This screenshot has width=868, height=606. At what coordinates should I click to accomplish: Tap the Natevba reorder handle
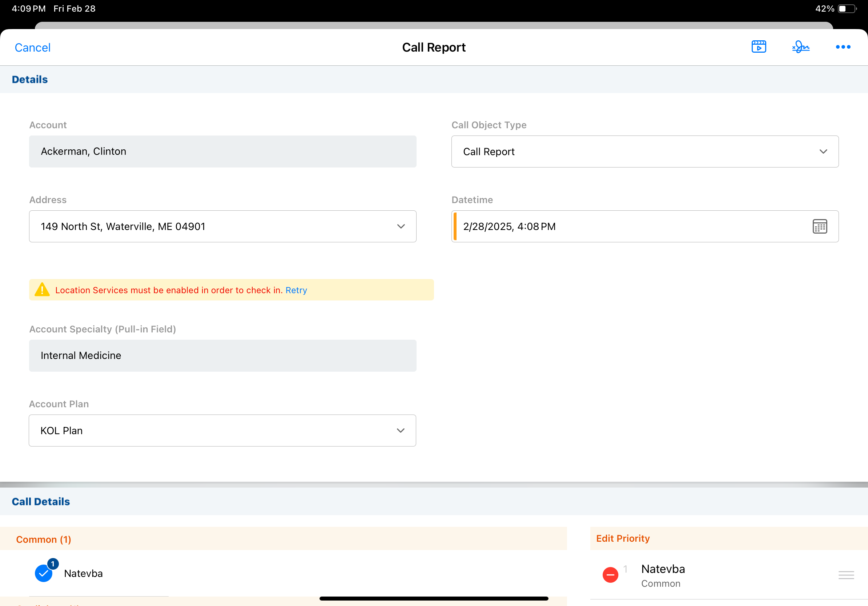coord(846,575)
